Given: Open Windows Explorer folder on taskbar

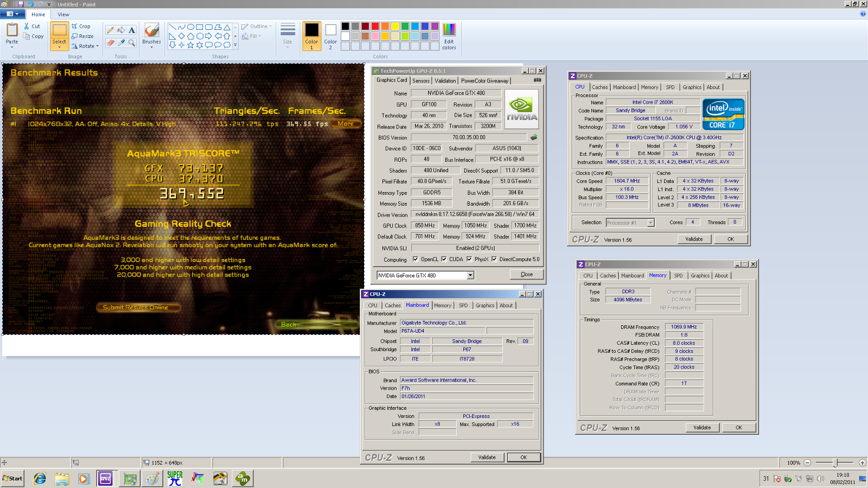Looking at the screenshot, I should point(62,478).
